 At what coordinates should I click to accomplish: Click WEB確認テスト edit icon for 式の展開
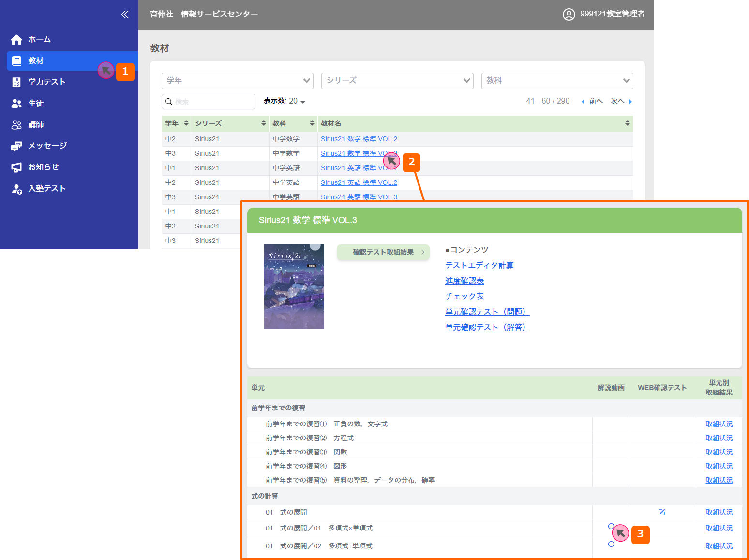point(661,512)
